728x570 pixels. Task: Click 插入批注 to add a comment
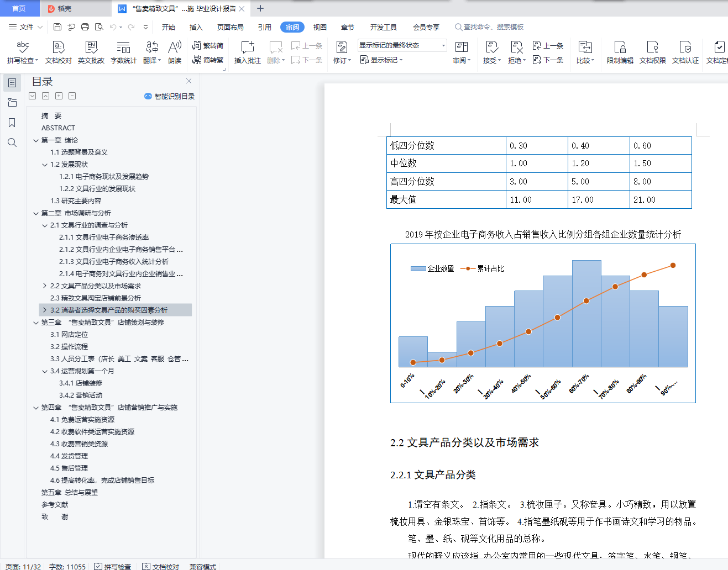pyautogui.click(x=248, y=52)
